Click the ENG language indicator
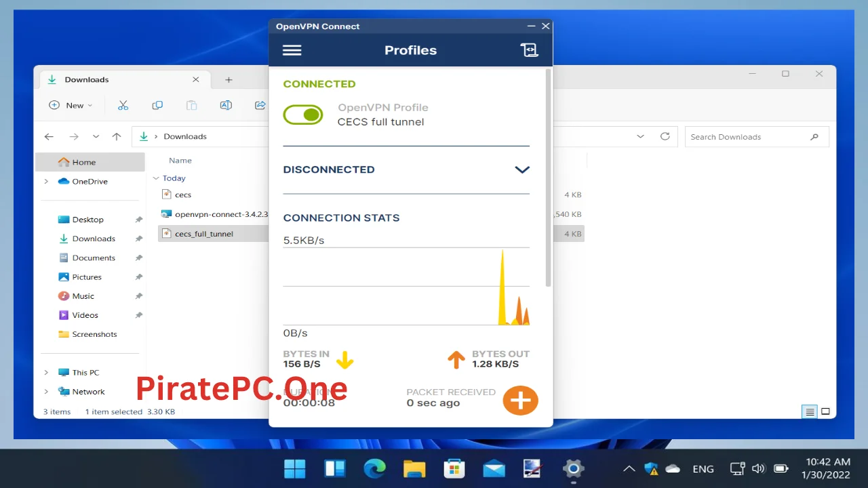The image size is (868, 488). click(x=703, y=468)
